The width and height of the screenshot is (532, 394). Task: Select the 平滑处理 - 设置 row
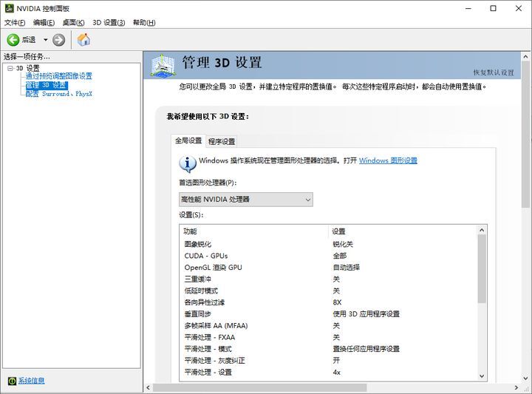(328, 373)
